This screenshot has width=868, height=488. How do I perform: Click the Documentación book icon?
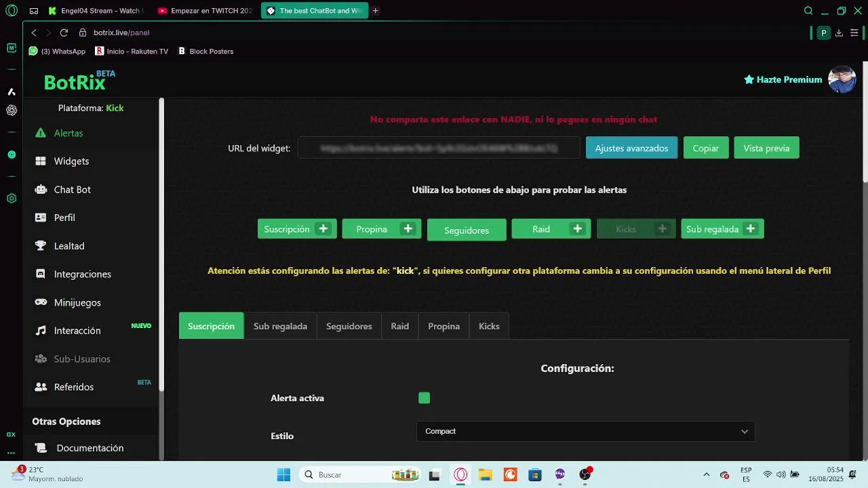coord(41,448)
